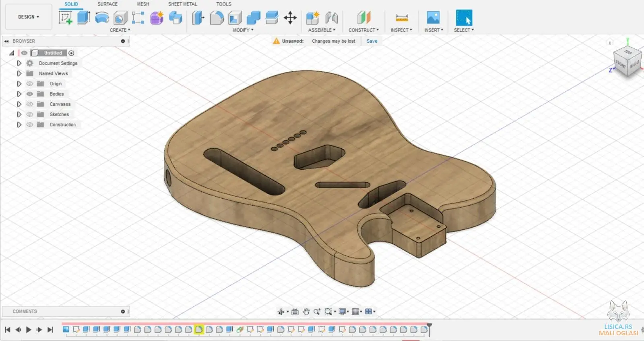Switch to the TOOLS tab

[x=224, y=4]
